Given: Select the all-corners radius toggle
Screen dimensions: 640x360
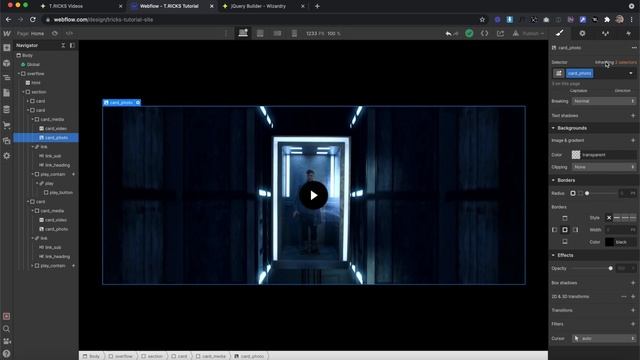Looking at the screenshot, I should [573, 193].
